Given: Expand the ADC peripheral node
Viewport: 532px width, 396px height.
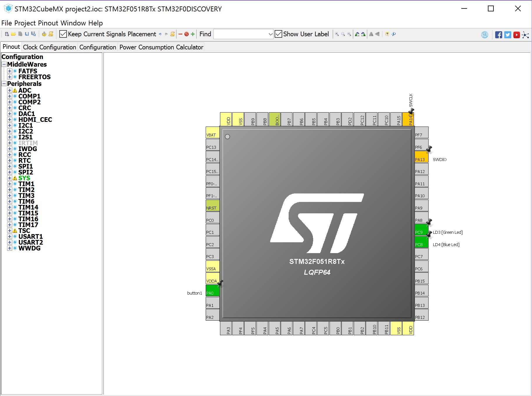Looking at the screenshot, I should pos(10,90).
